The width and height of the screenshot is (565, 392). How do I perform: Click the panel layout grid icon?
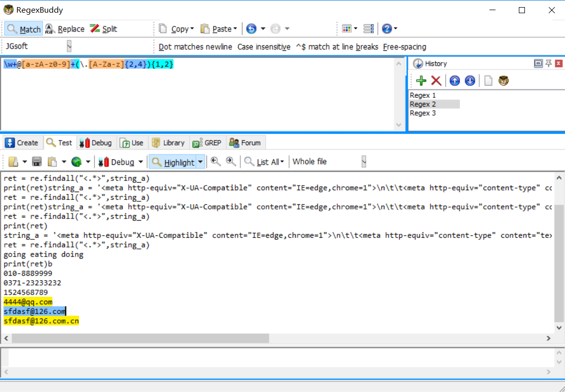[346, 29]
